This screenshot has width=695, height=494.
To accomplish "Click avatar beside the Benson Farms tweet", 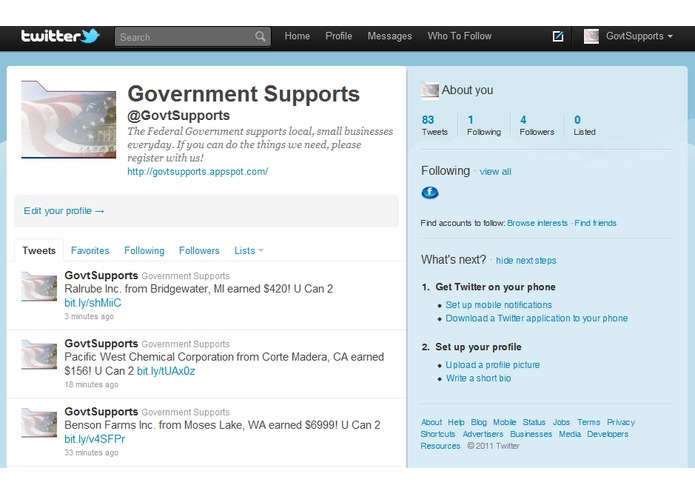I will 39,423.
